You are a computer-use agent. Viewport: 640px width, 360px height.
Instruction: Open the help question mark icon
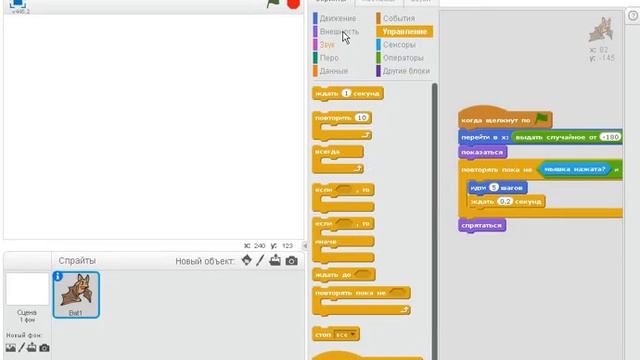click(x=633, y=16)
